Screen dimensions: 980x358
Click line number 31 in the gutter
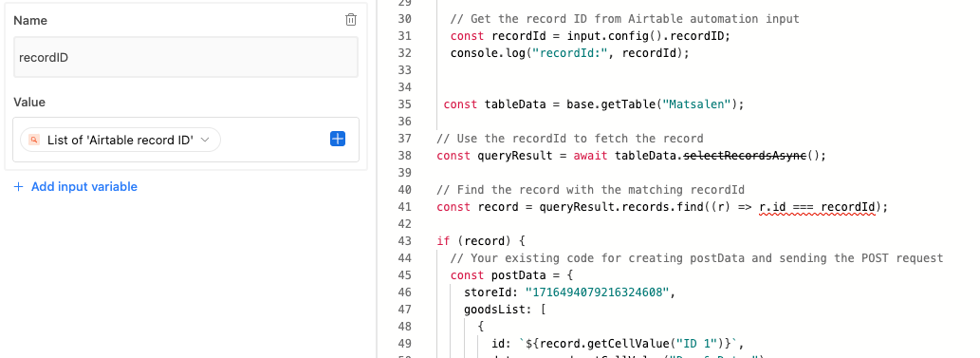coord(404,36)
